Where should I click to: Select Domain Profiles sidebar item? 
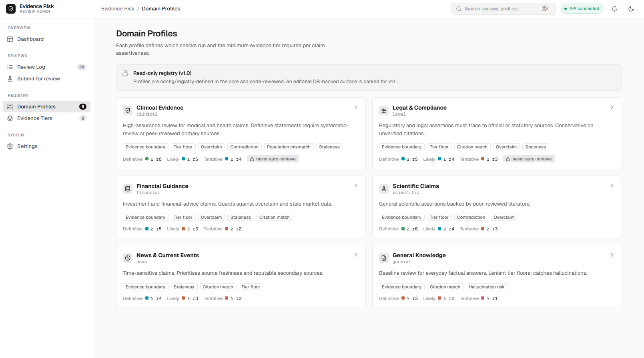coord(46,107)
